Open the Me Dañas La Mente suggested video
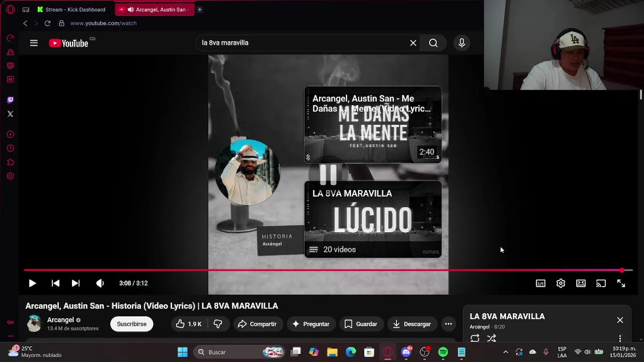Screen dimensions: 644x362 tap(373, 125)
